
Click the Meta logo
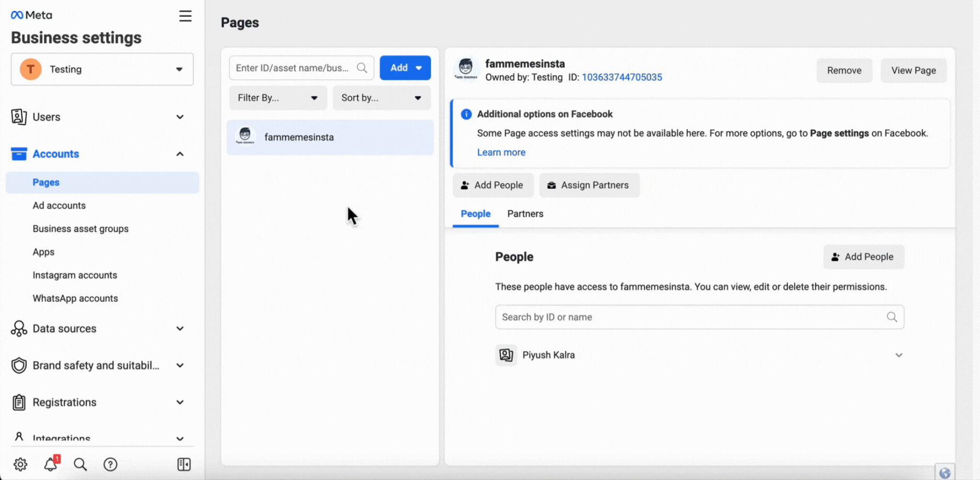31,15
